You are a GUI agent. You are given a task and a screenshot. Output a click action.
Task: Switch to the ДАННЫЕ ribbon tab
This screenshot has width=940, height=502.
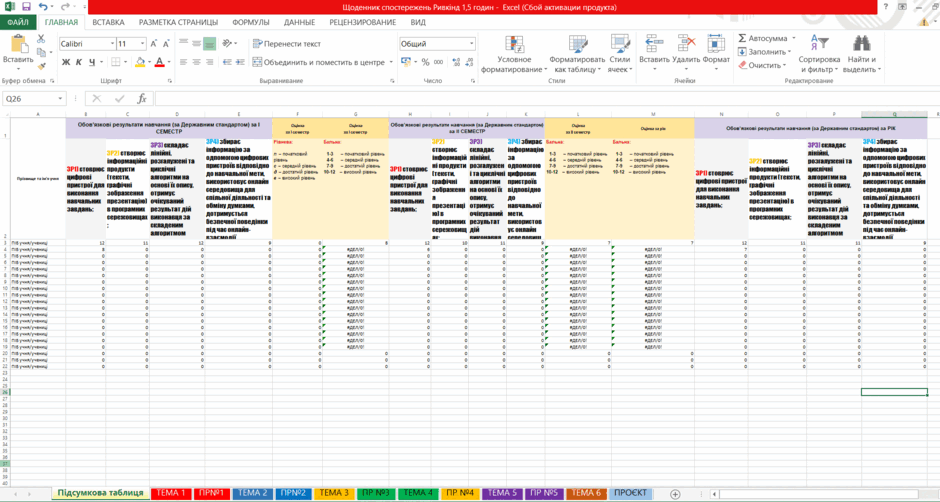300,22
